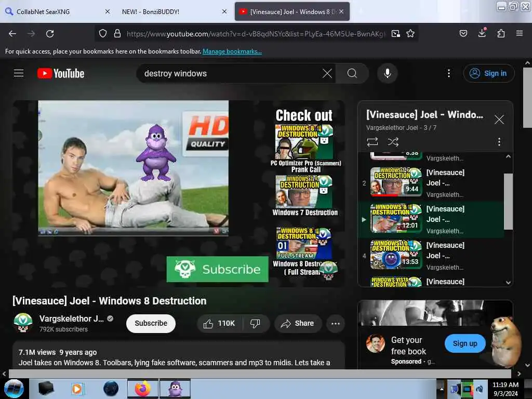Open Firefox from the taskbar
The width and height of the screenshot is (532, 399).
click(143, 389)
